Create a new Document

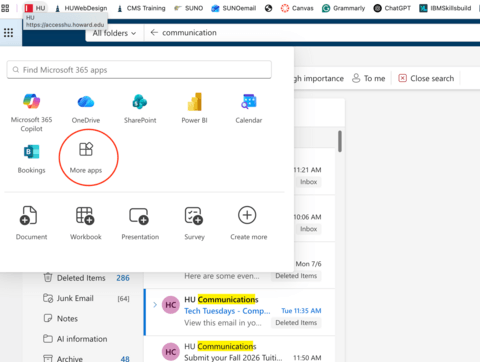(x=31, y=223)
